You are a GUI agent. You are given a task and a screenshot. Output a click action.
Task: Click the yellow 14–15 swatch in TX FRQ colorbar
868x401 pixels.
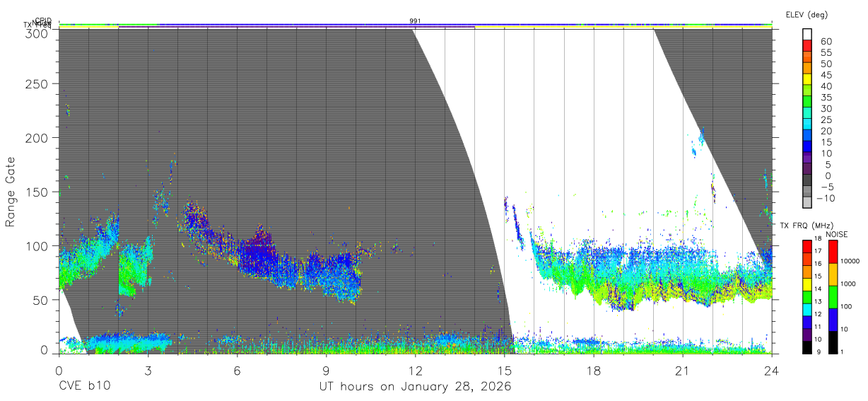point(807,284)
